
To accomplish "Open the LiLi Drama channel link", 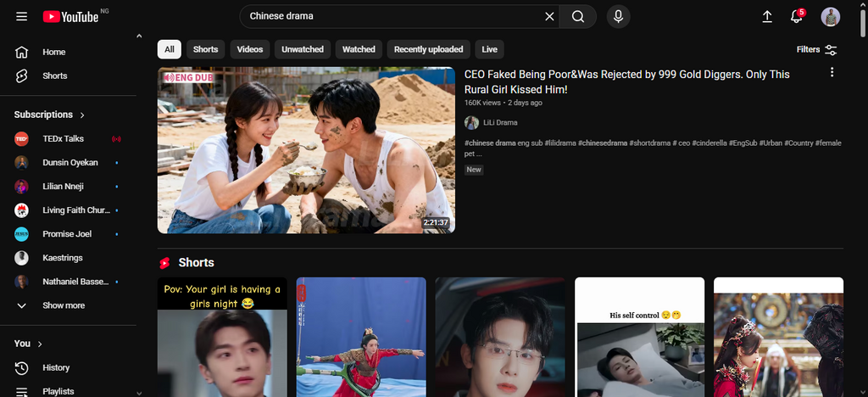I will 499,123.
